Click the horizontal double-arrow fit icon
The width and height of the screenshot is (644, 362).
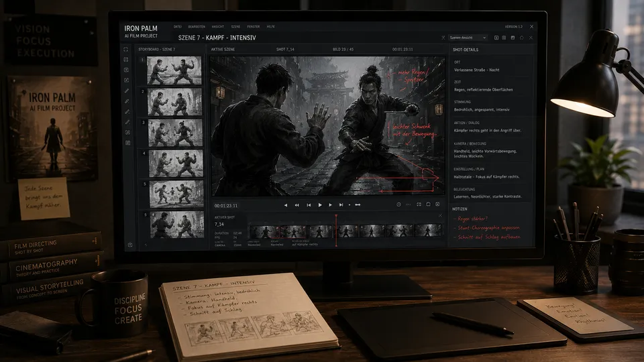click(358, 205)
